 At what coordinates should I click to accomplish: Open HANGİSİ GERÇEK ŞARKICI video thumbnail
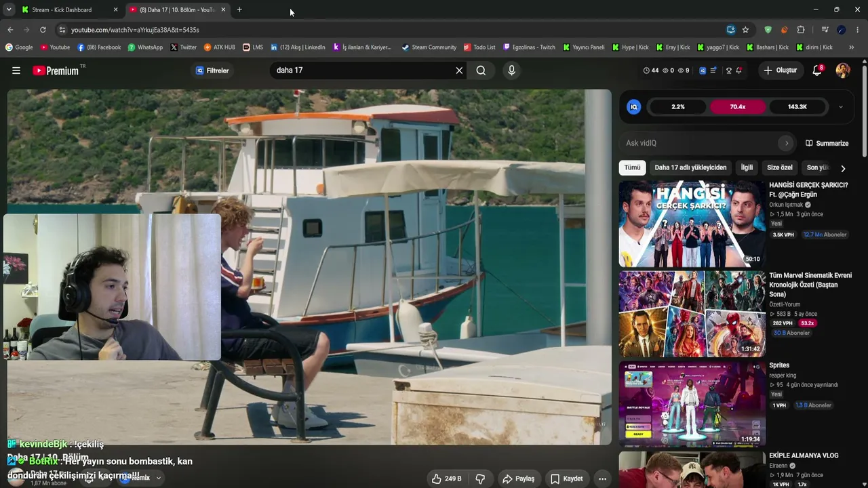point(692,224)
